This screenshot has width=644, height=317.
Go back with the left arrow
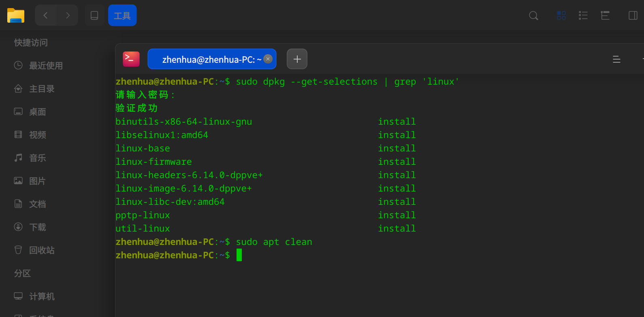(x=45, y=15)
